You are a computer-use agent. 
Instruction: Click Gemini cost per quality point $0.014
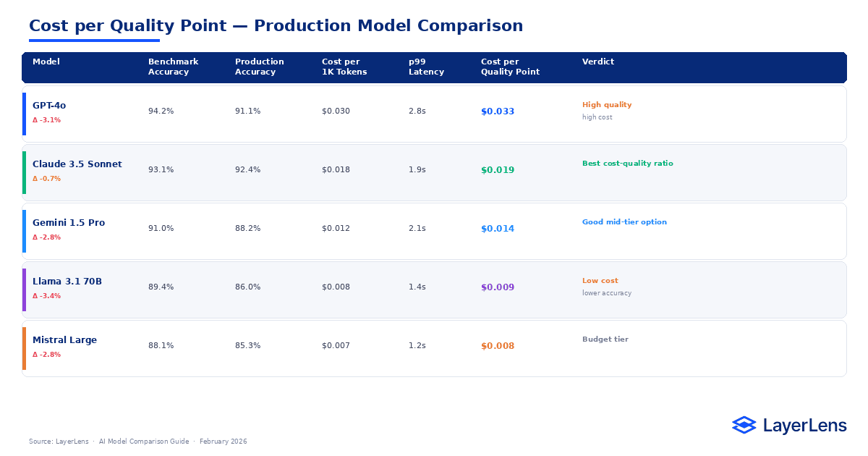click(x=498, y=229)
